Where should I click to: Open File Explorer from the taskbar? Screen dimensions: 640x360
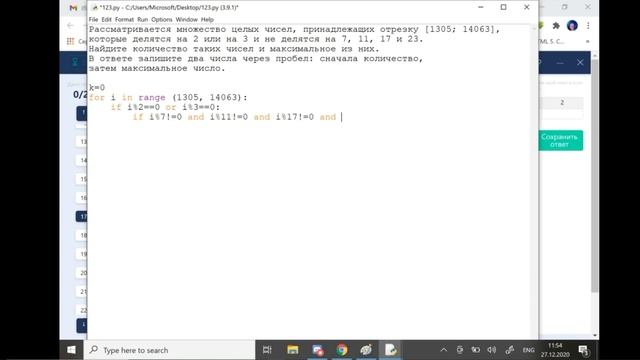[x=293, y=350]
